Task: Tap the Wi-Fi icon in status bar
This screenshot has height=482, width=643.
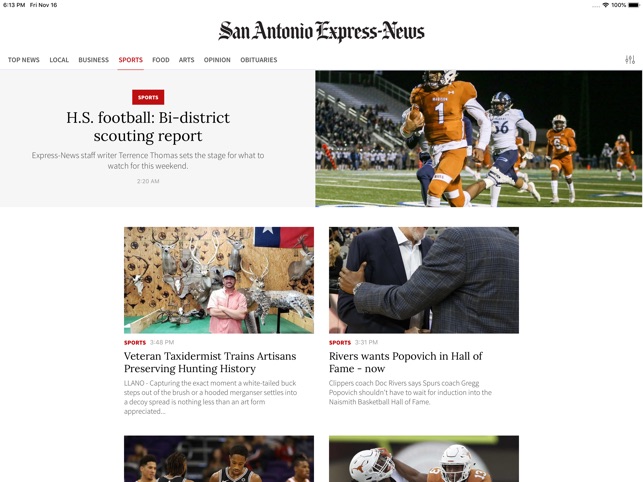Action: pyautogui.click(x=605, y=5)
